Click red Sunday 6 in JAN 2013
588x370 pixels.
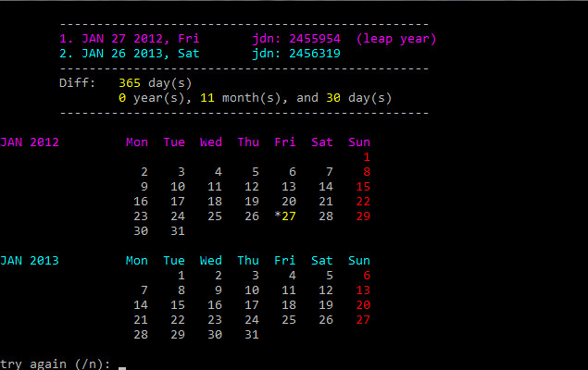tap(367, 276)
